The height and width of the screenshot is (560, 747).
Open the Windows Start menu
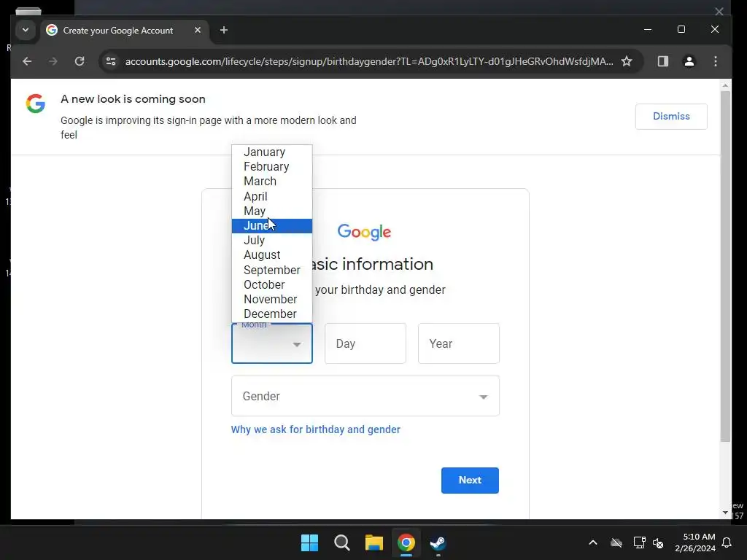309,542
